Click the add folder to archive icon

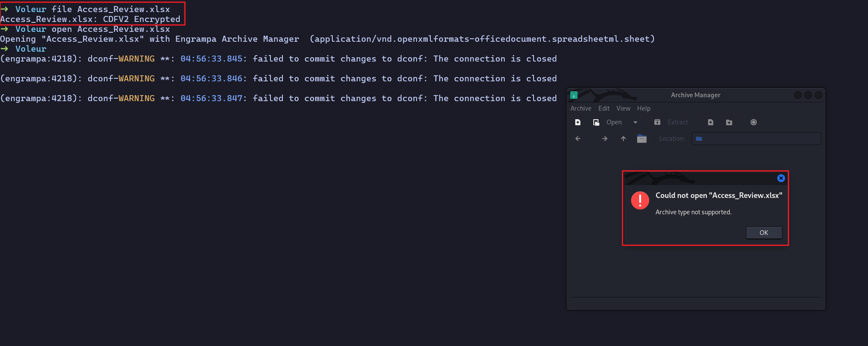tap(729, 123)
